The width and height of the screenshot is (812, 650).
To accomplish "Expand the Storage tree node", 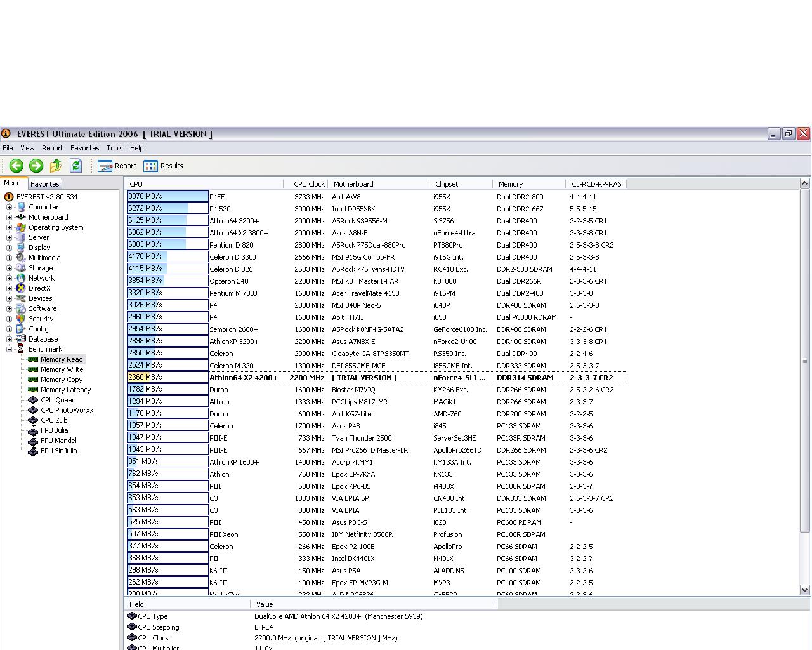I will pyautogui.click(x=9, y=268).
